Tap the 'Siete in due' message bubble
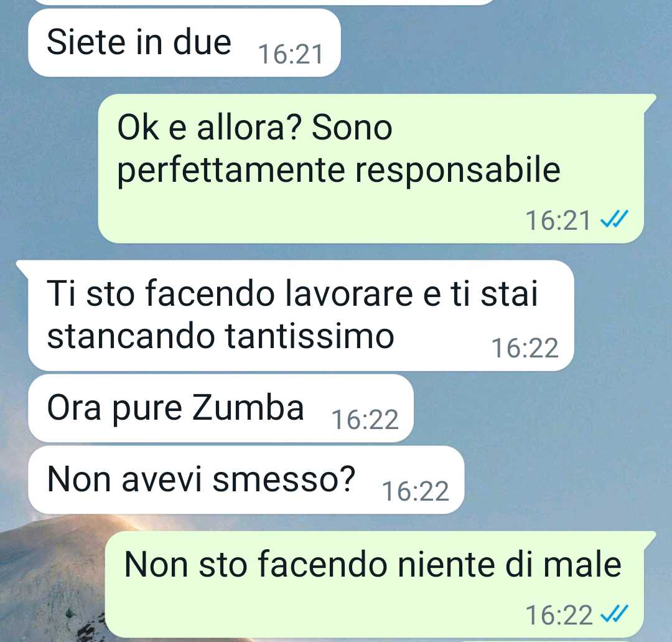 click(x=184, y=43)
